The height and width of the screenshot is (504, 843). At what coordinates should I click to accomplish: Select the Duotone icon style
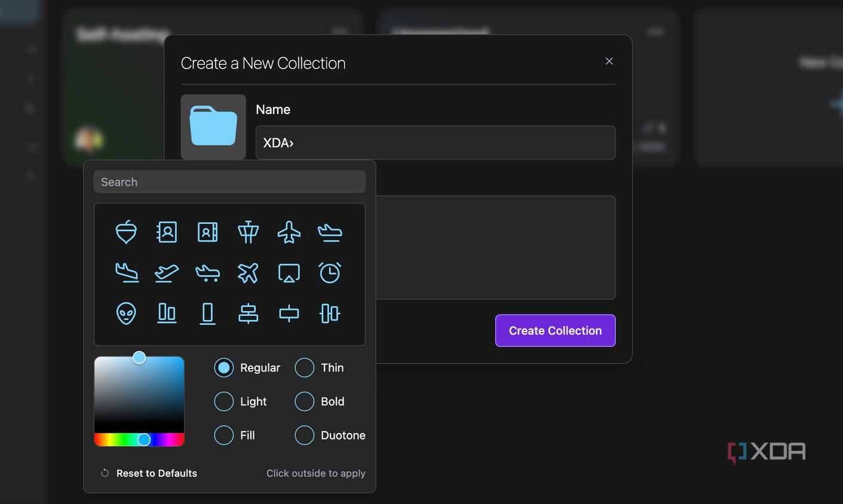[305, 435]
